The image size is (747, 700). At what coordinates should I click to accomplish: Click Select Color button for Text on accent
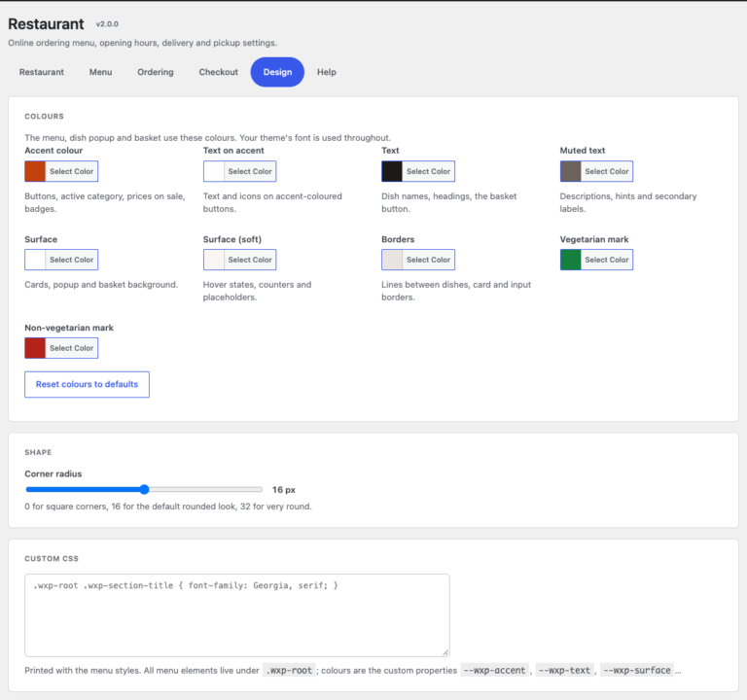[x=250, y=171]
